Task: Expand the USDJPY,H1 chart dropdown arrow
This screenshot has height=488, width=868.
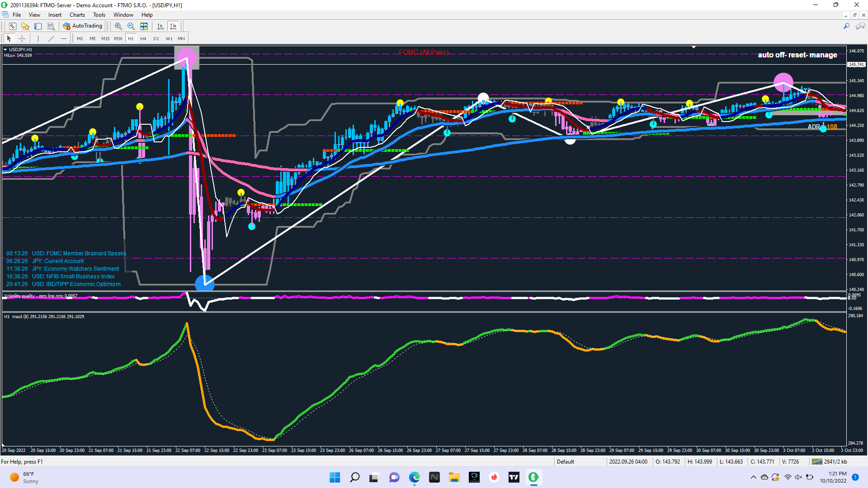Action: [5, 50]
